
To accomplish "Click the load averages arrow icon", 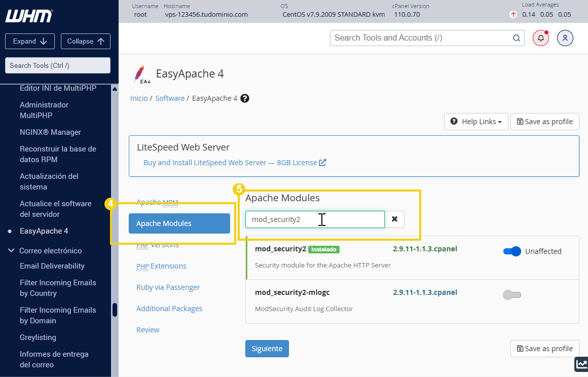I will [x=513, y=15].
